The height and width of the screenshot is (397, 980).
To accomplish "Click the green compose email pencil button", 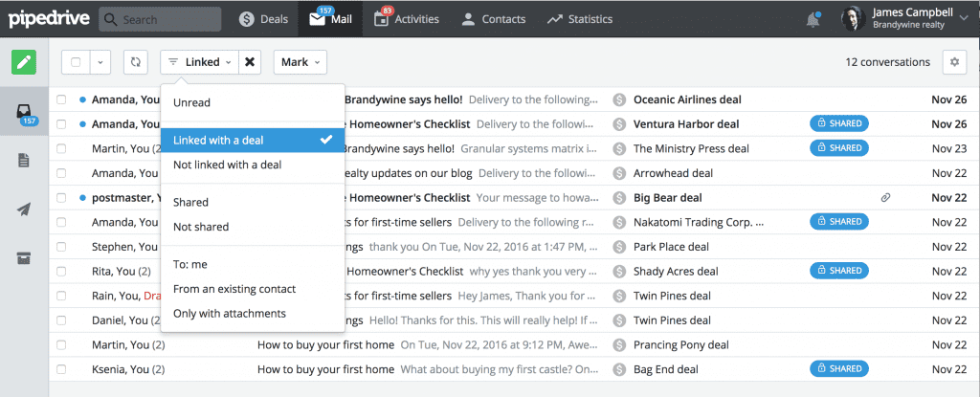I will (24, 62).
